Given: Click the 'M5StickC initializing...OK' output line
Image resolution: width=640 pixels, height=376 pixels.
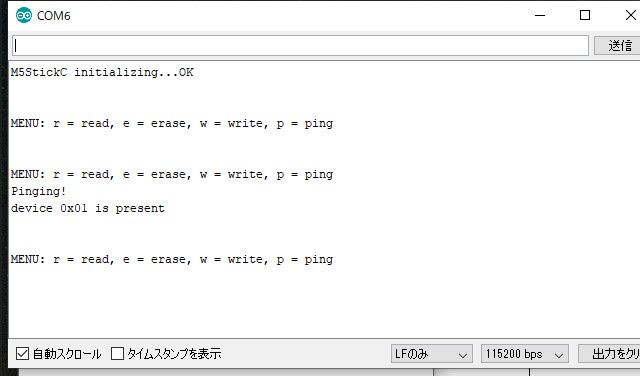Looking at the screenshot, I should (x=102, y=72).
